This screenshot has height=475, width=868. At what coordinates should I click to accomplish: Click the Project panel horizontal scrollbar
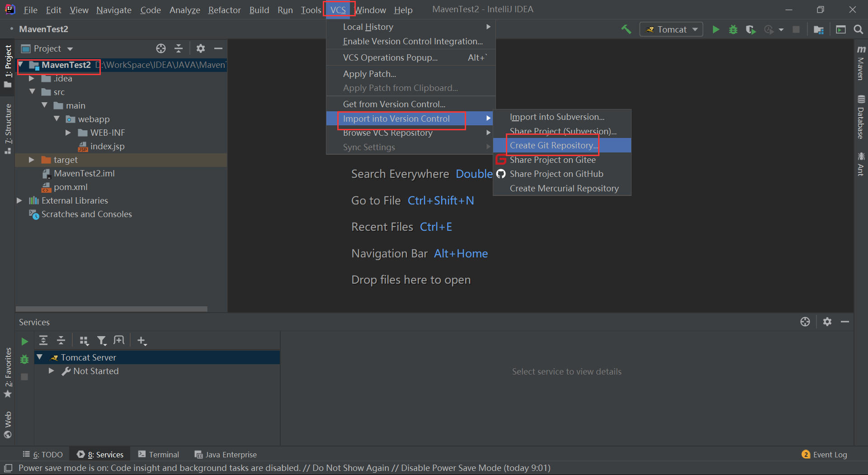[x=112, y=309]
